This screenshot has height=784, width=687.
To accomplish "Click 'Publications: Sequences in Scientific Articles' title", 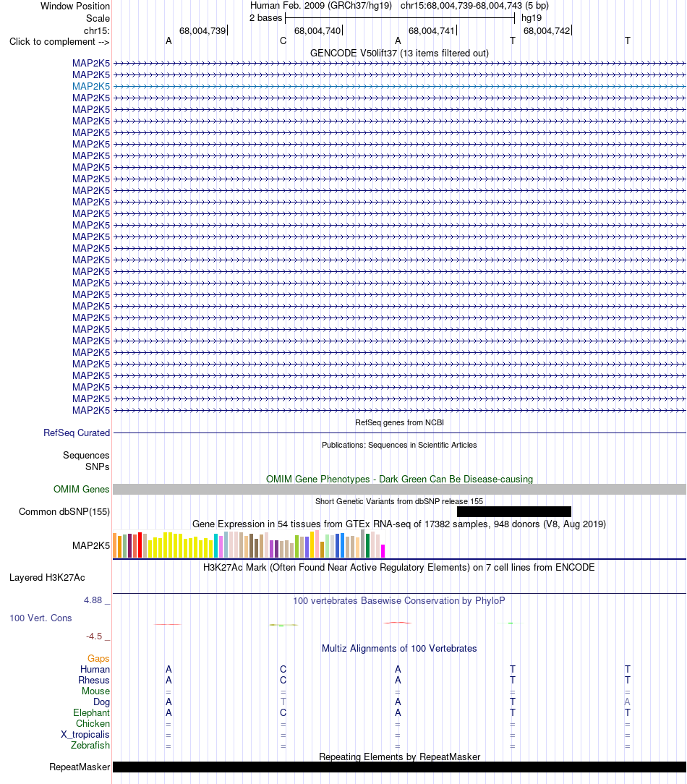I will (x=399, y=445).
